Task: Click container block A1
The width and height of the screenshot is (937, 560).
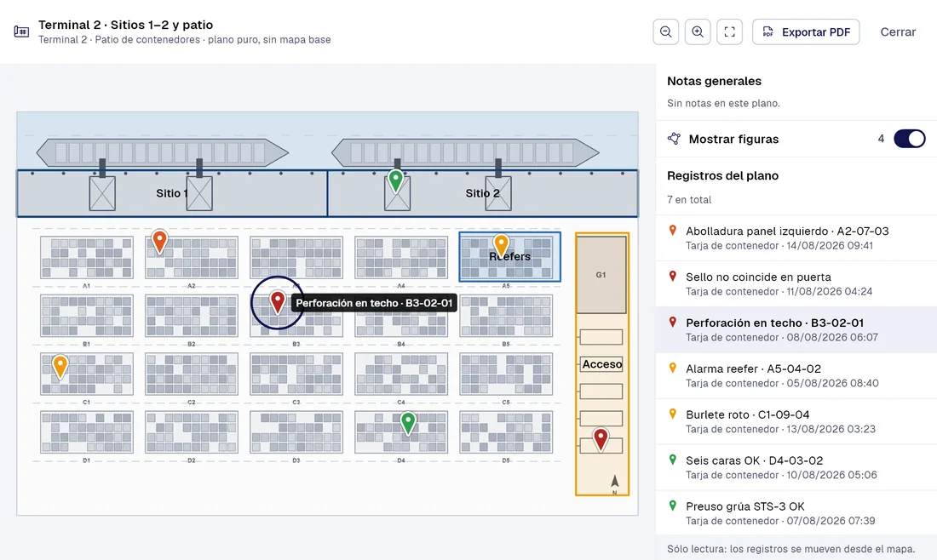Action: (x=87, y=257)
